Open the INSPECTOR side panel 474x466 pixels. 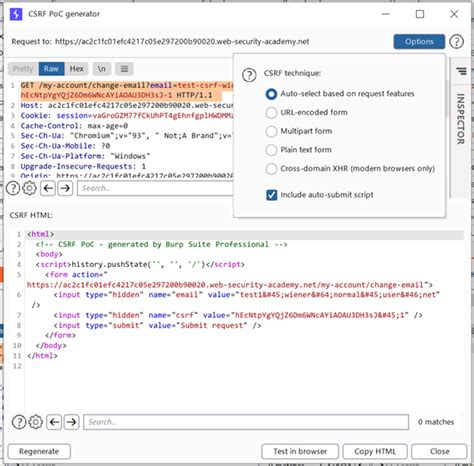(x=460, y=119)
